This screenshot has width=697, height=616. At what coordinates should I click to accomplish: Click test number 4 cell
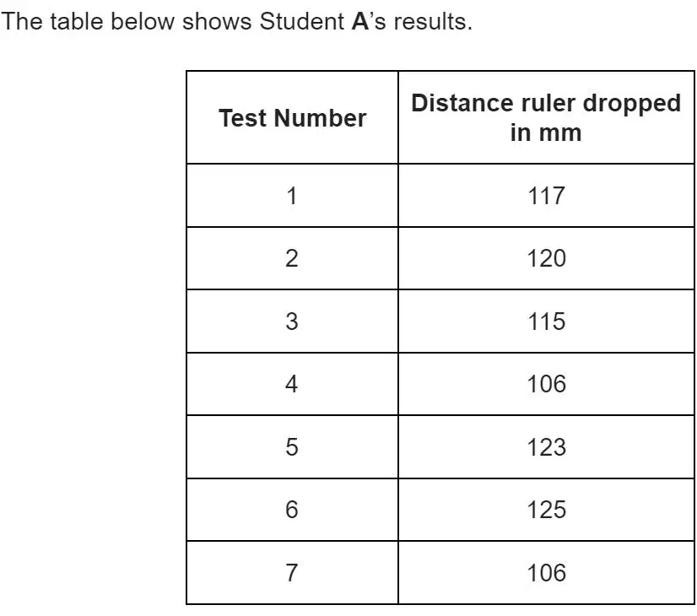tap(293, 384)
